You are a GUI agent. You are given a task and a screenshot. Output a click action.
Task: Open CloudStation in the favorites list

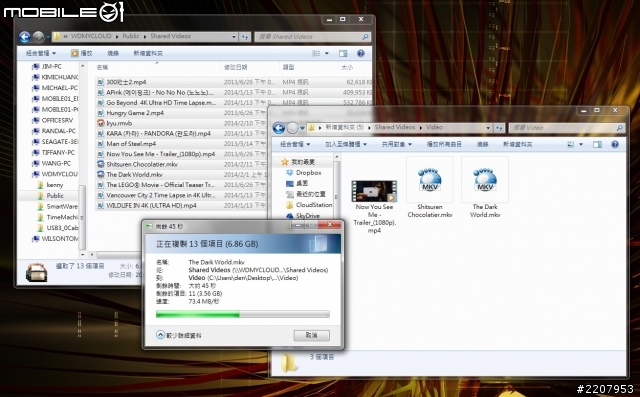click(309, 205)
